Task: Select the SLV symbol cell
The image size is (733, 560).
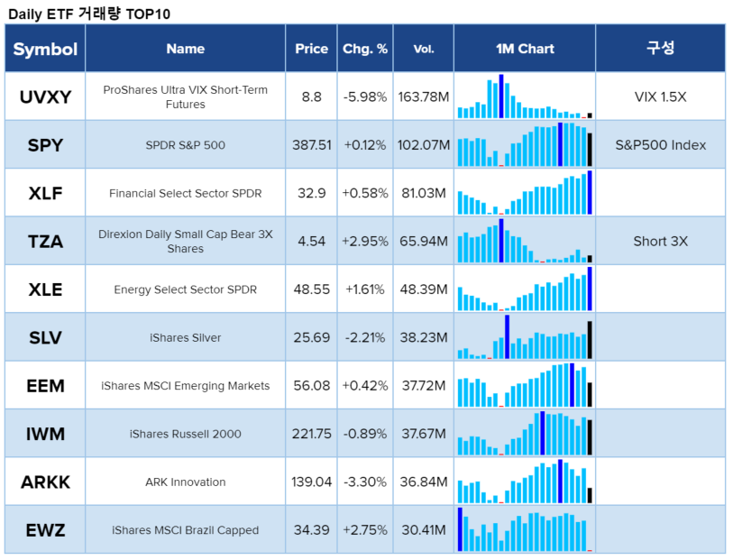Action: click(x=45, y=337)
